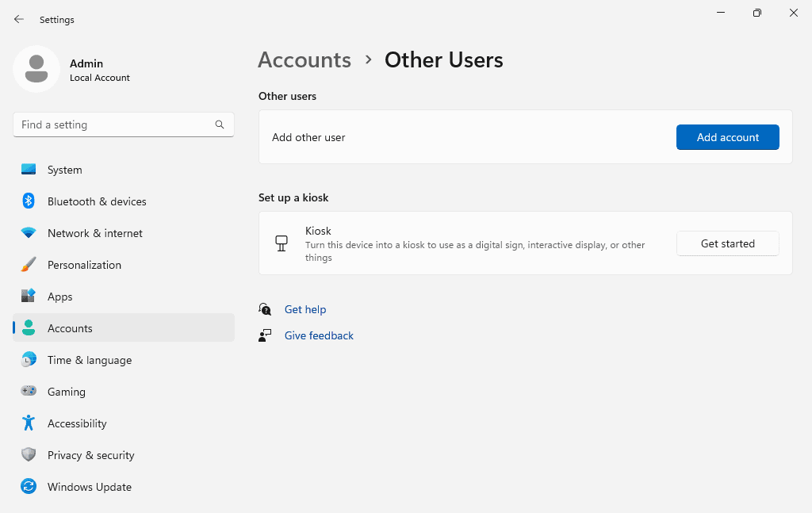812x513 pixels.
Task: Open System settings category
Action: click(124, 170)
